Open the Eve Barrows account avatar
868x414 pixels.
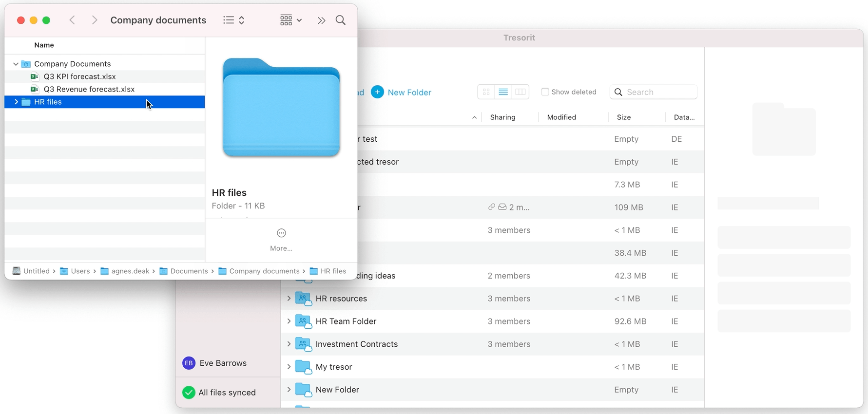[x=189, y=363]
